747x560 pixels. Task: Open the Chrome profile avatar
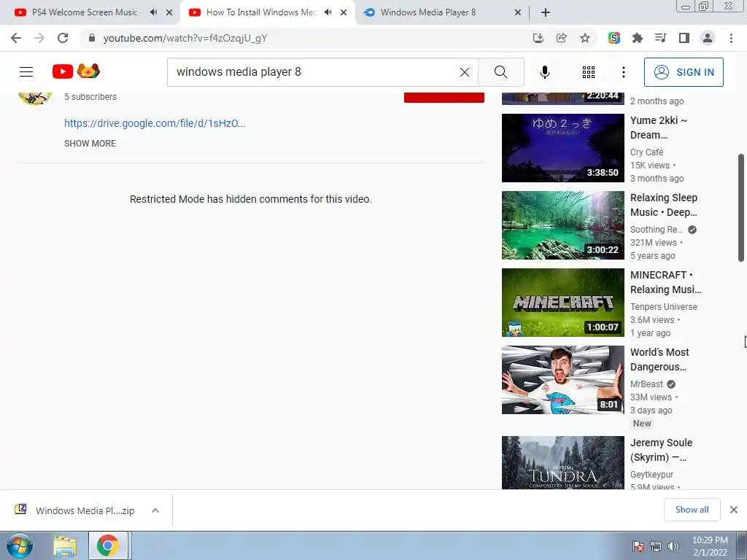tap(708, 38)
